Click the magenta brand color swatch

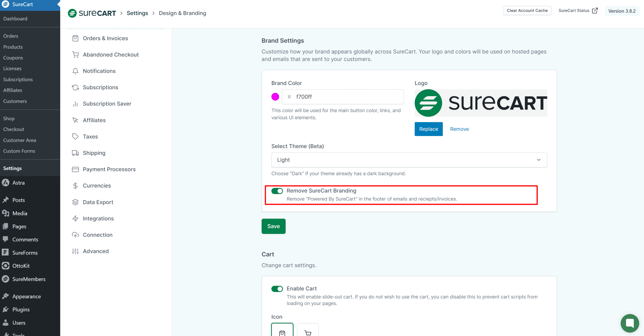click(275, 97)
